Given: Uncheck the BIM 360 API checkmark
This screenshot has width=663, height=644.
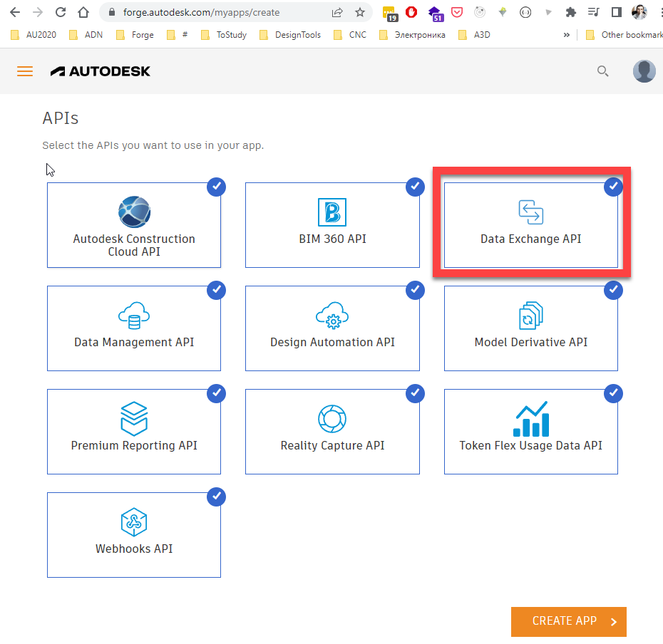Looking at the screenshot, I should pyautogui.click(x=415, y=187).
